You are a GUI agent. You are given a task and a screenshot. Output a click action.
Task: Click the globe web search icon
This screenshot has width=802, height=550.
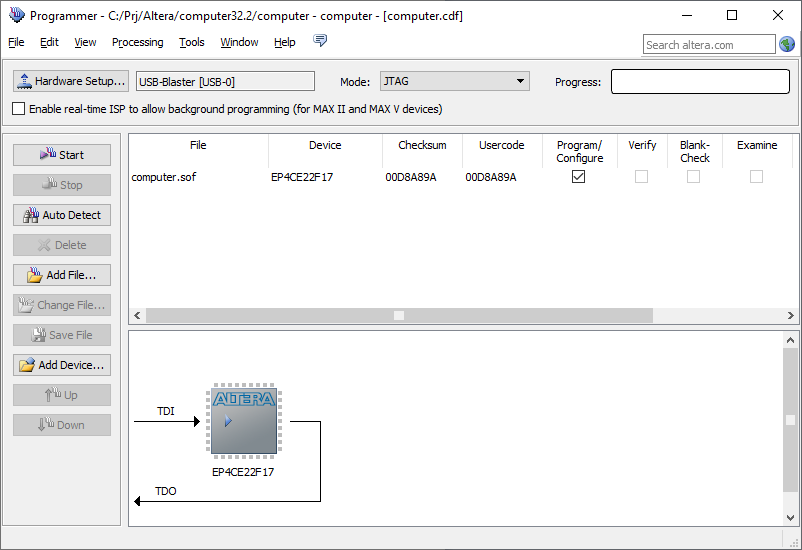pyautogui.click(x=787, y=45)
